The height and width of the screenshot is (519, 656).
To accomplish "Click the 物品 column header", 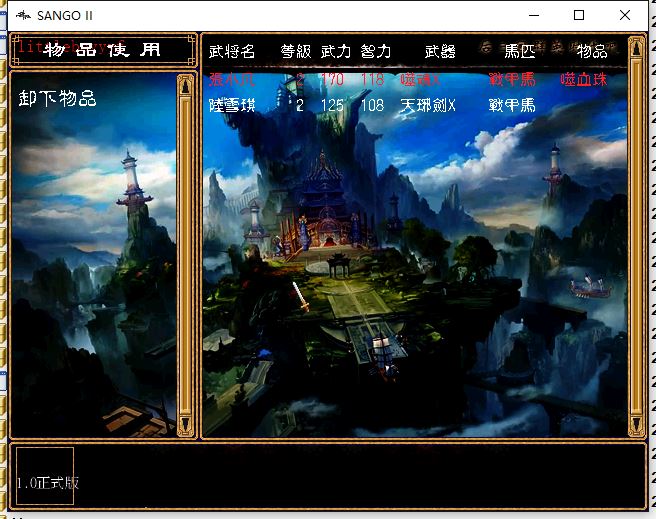I will click(592, 51).
